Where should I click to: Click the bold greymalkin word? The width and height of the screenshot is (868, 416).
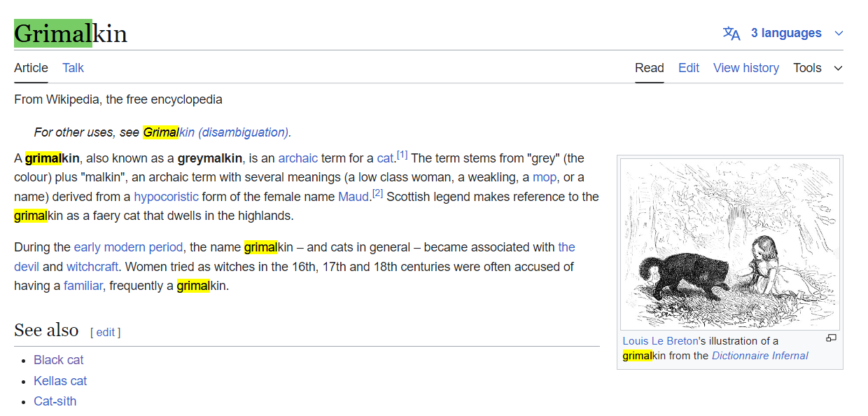point(210,158)
